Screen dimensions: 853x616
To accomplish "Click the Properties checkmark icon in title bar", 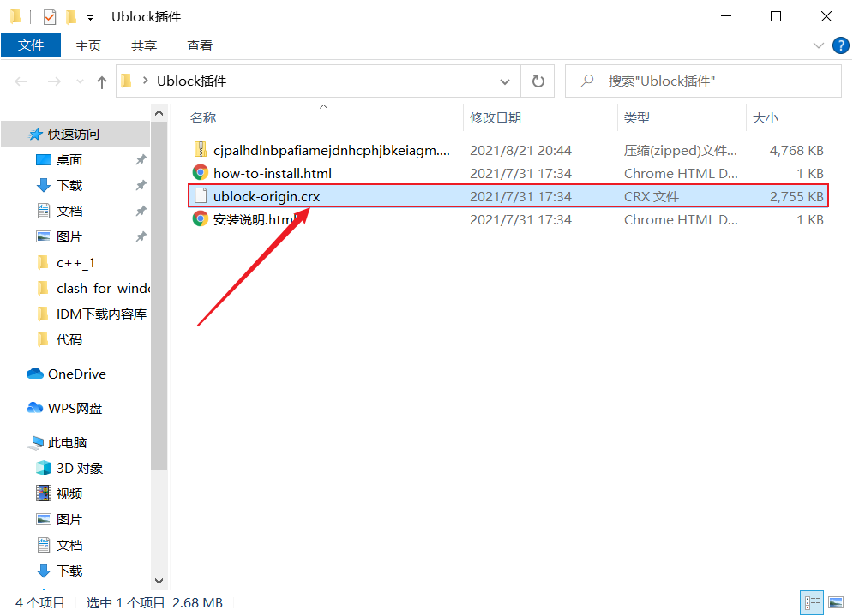I will 50,17.
